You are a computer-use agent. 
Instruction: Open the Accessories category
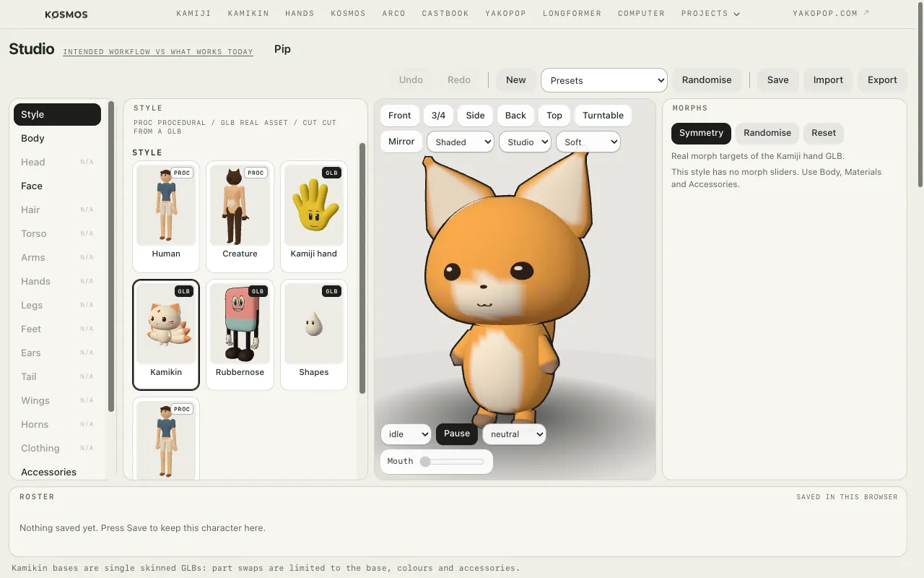(57, 472)
